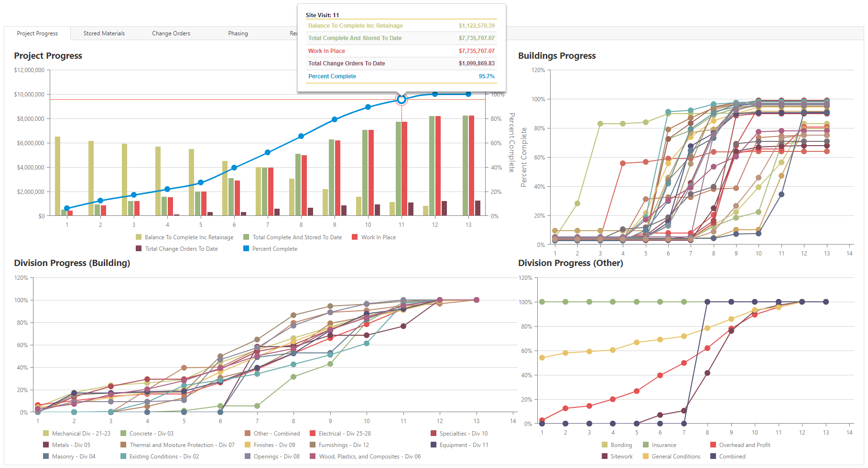This screenshot has height=468, width=868.
Task: Open the Change Orders tab
Action: point(171,33)
